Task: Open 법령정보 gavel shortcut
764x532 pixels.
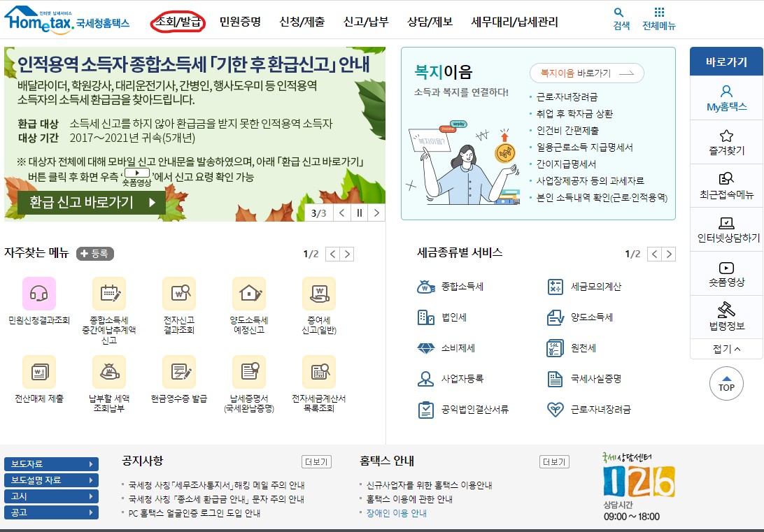Action: click(726, 317)
